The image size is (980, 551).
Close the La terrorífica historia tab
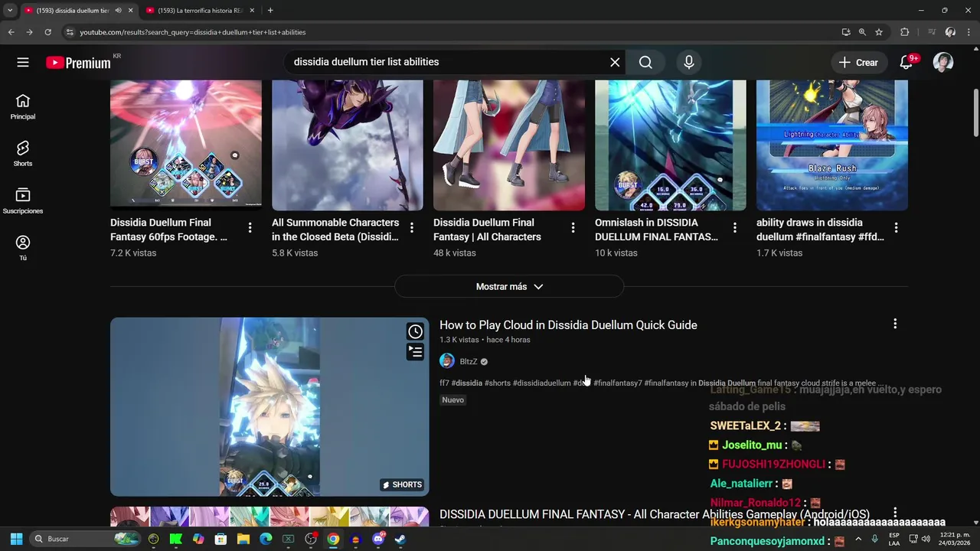point(253,11)
